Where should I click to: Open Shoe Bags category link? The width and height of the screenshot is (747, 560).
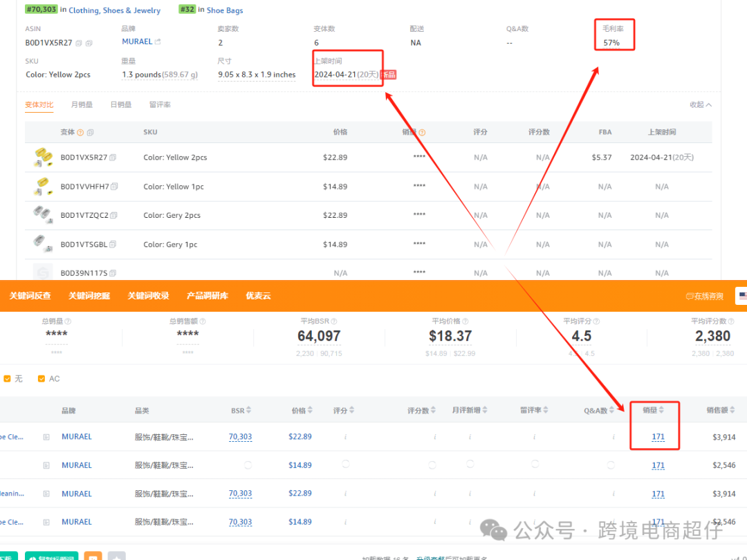point(225,10)
